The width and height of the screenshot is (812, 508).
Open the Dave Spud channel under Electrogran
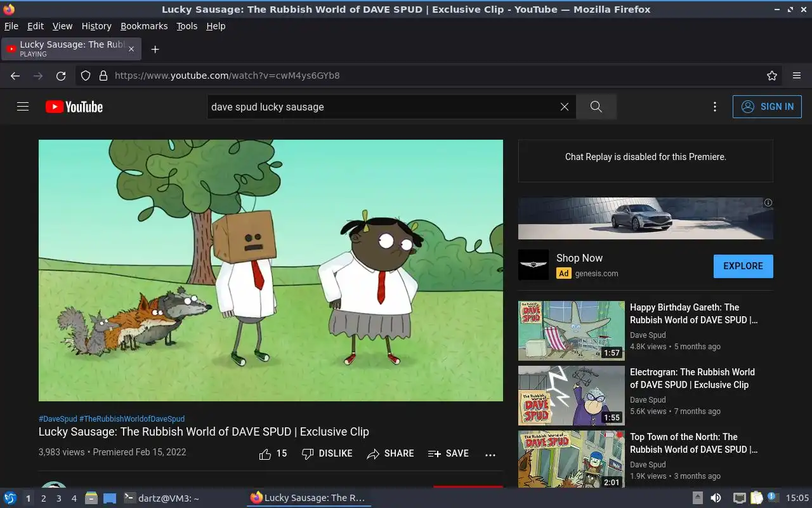point(648,400)
